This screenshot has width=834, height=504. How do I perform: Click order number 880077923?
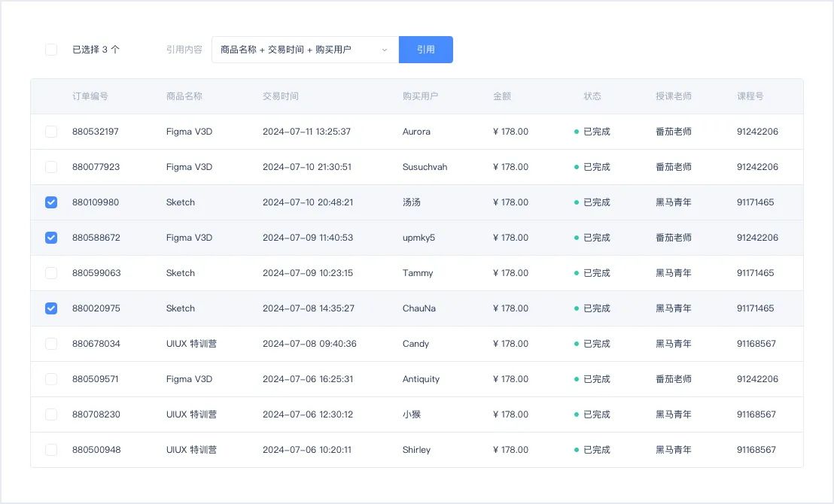(x=96, y=167)
